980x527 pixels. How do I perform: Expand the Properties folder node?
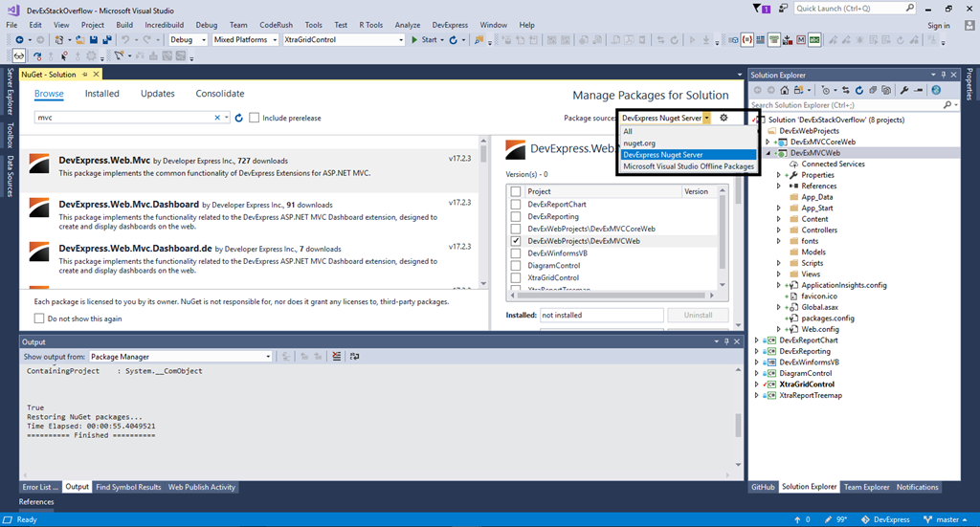[x=779, y=175]
